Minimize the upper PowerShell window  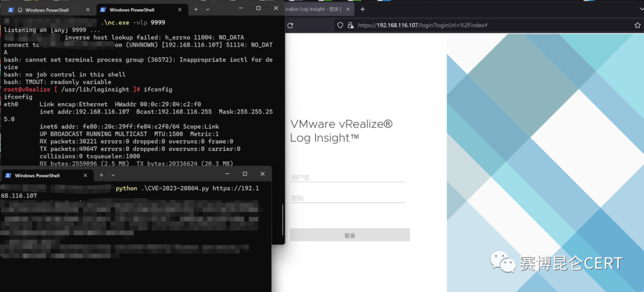[241, 8]
